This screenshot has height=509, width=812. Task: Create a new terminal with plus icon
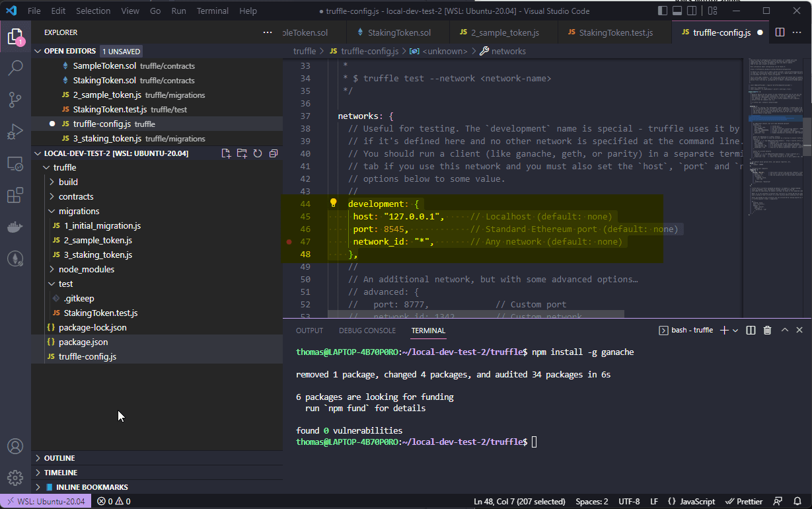724,330
